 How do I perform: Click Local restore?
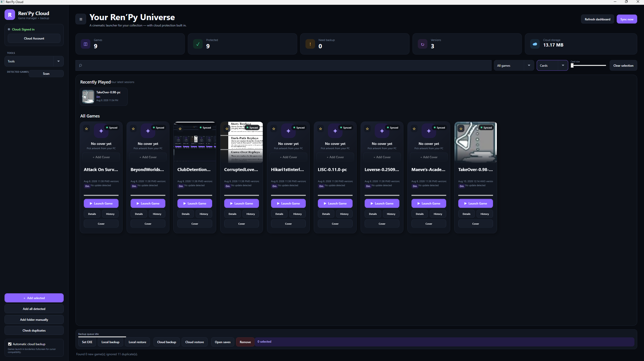coord(137,342)
